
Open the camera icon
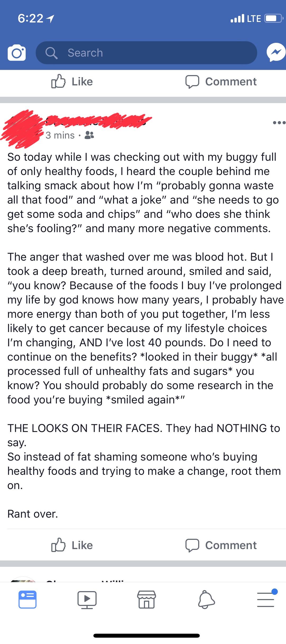(17, 53)
